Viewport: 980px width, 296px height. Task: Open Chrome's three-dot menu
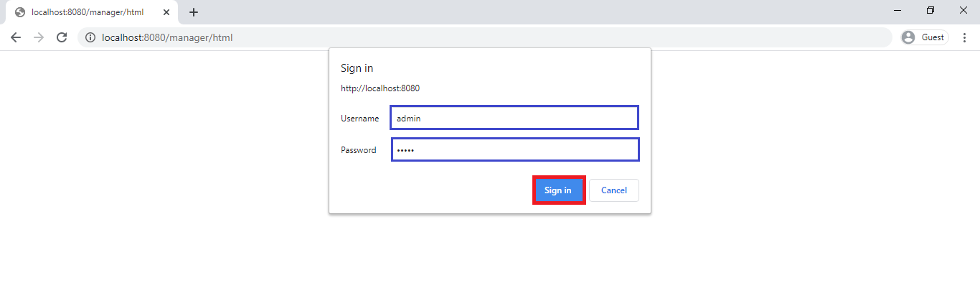(x=965, y=37)
